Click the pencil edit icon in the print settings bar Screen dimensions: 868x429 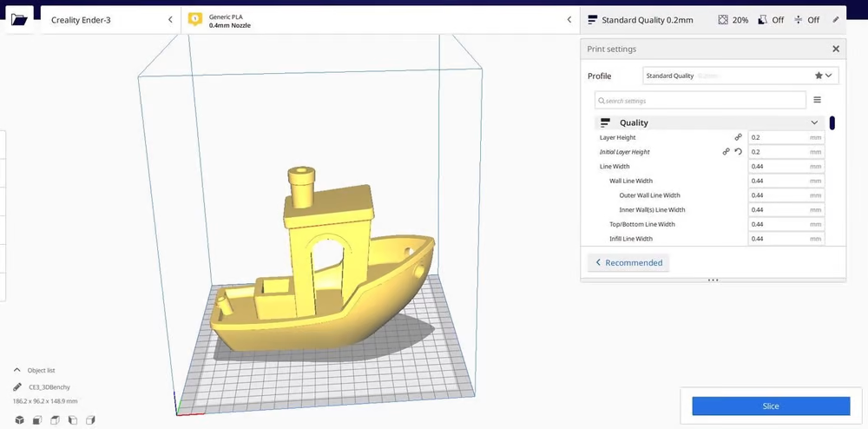(x=836, y=19)
